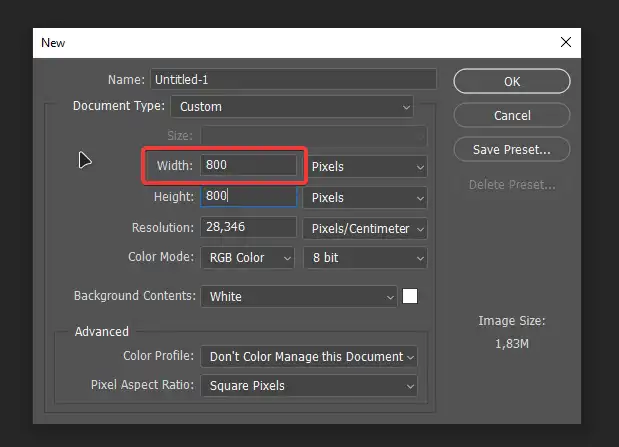Viewport: 619px width, 447px height.
Task: Expand the Width units Pixels dropdown
Action: (x=366, y=167)
